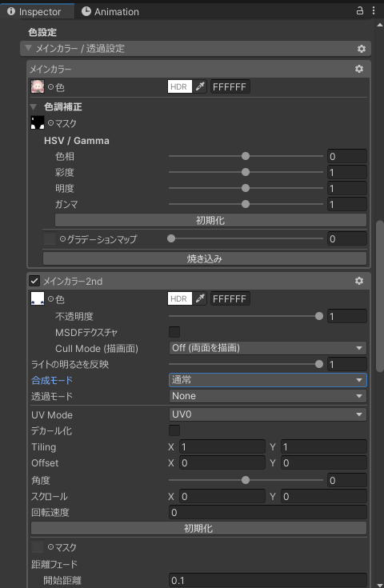Adjust the グラデーションマップ slider

pos(246,238)
